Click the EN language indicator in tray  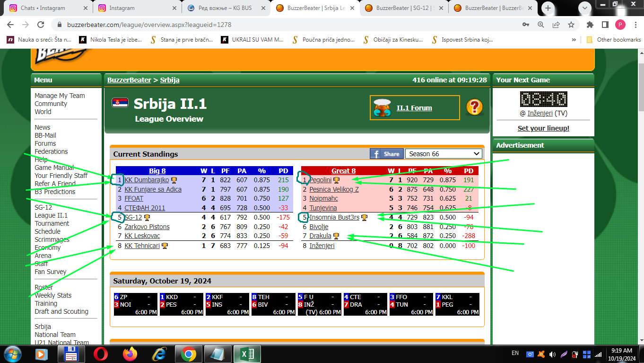click(515, 353)
